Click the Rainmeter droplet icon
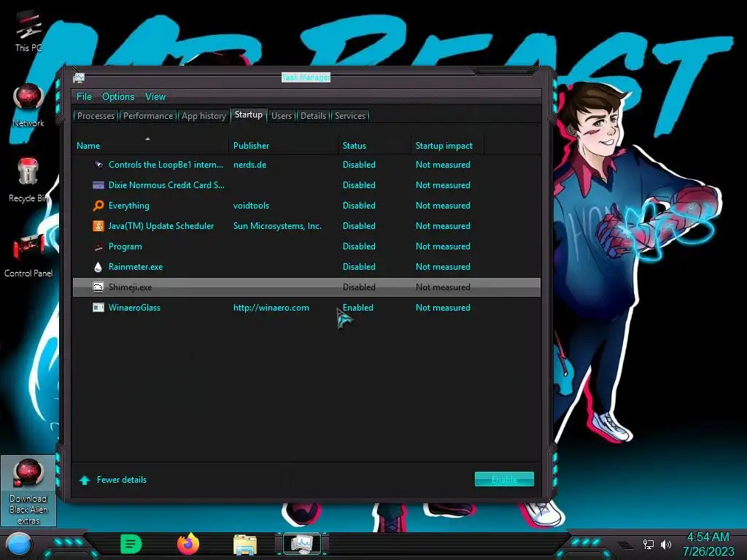The image size is (747, 560). [98, 267]
